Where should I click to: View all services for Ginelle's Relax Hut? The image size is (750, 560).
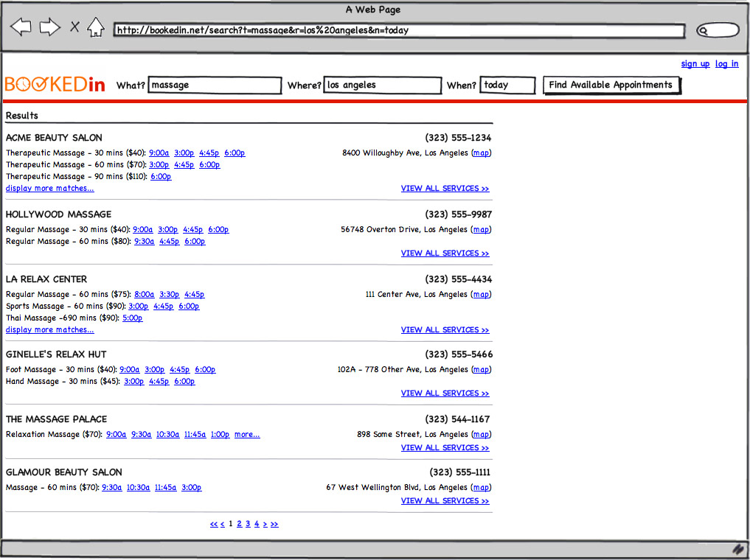tap(445, 393)
